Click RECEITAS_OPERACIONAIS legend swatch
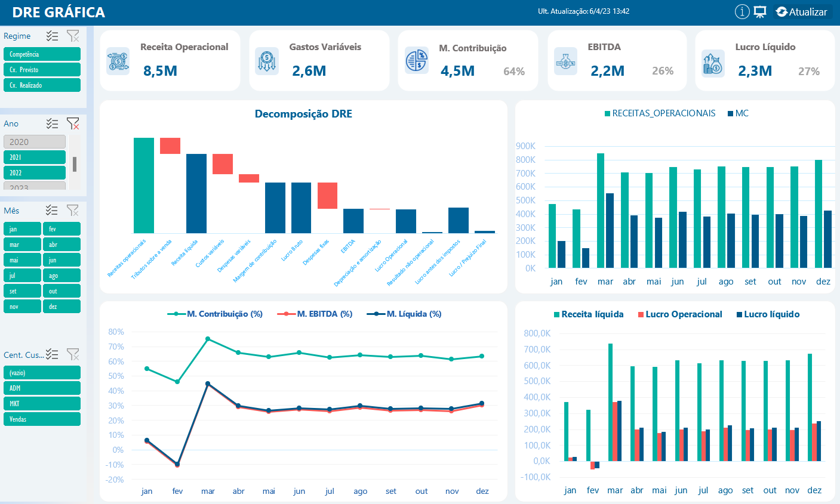Screen dimensions: 840x504 [608, 113]
